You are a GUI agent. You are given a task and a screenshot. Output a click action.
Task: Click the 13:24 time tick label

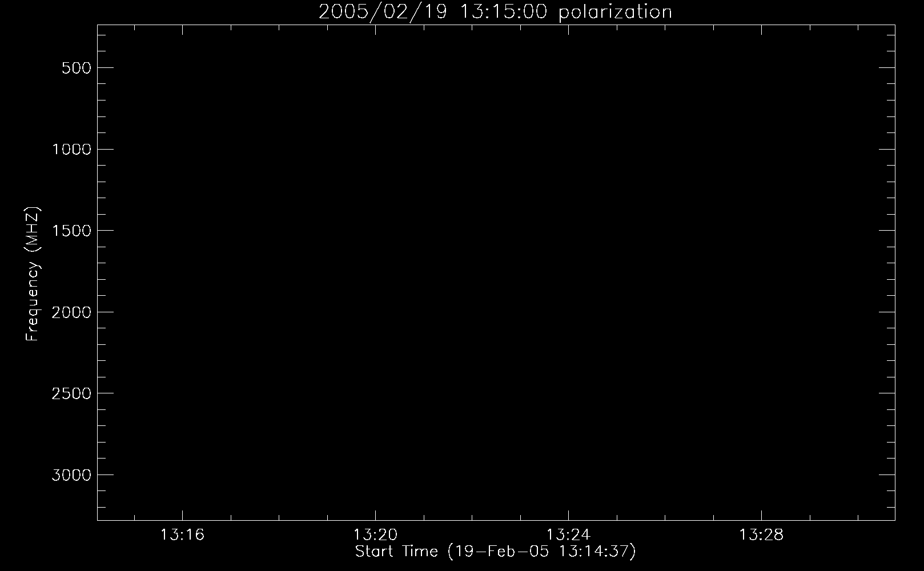(568, 535)
